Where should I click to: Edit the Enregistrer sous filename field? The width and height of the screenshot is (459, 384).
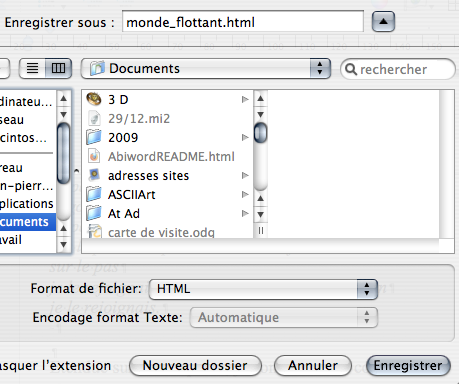point(243,22)
